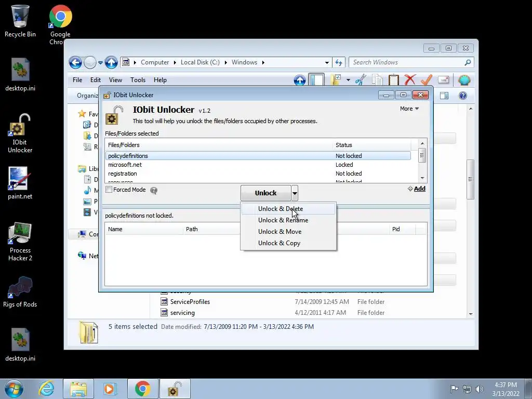This screenshot has height=399, width=532.
Task: Enable the Forced Mode checkbox
Action: tap(109, 190)
